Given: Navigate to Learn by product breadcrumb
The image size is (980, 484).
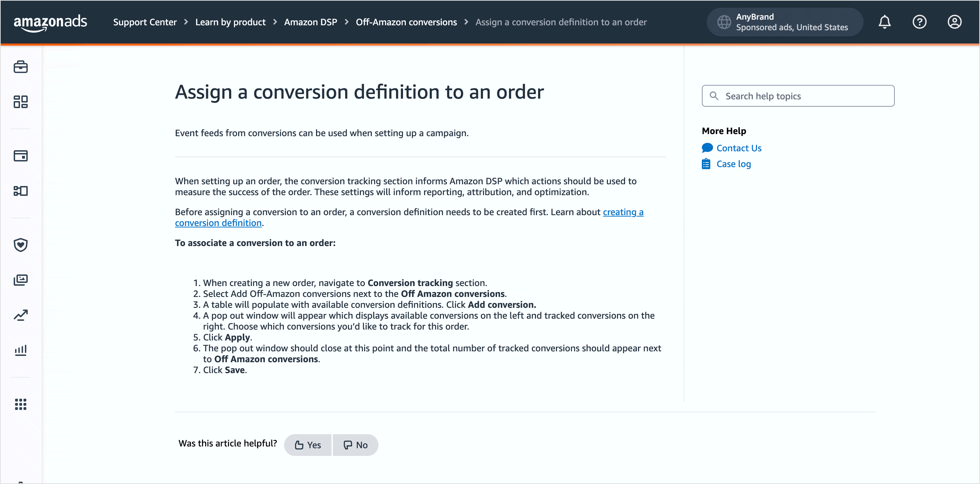Looking at the screenshot, I should [x=230, y=22].
